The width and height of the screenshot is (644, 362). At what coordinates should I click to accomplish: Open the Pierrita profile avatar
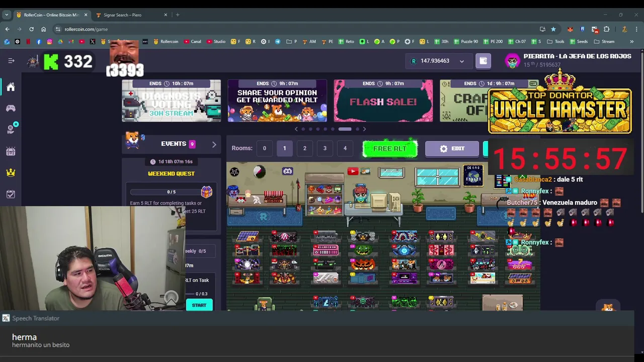[512, 61]
